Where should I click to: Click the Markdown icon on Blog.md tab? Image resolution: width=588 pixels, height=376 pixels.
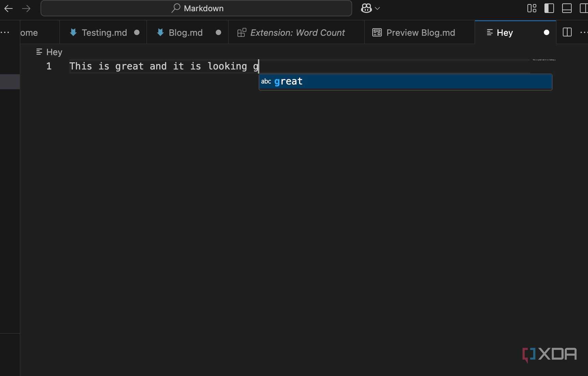click(x=160, y=32)
